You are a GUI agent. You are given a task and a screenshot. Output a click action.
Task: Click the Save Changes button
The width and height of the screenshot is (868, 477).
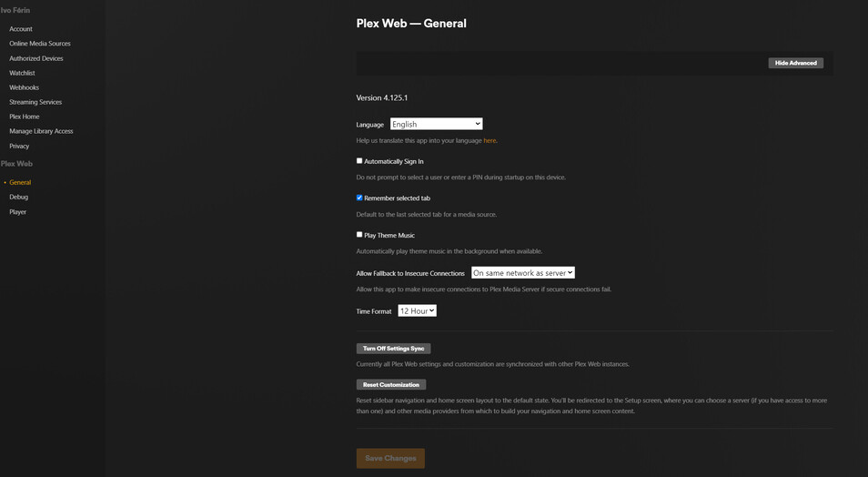[x=390, y=458]
